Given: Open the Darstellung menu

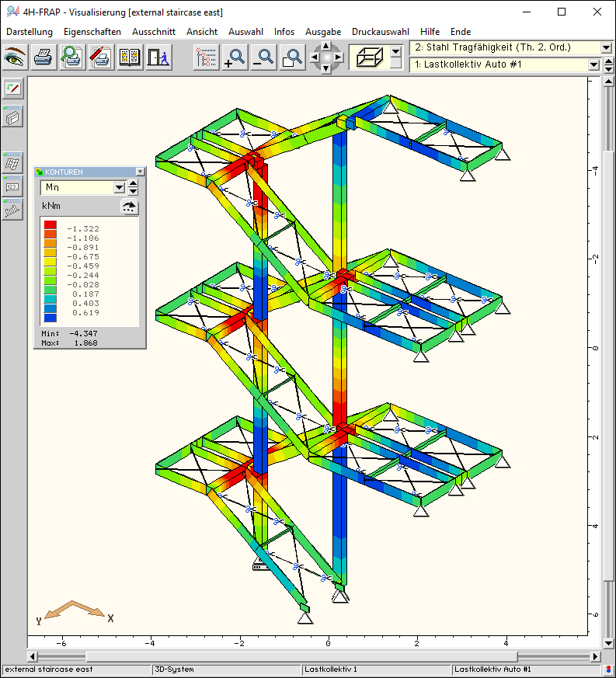Looking at the screenshot, I should [x=30, y=32].
